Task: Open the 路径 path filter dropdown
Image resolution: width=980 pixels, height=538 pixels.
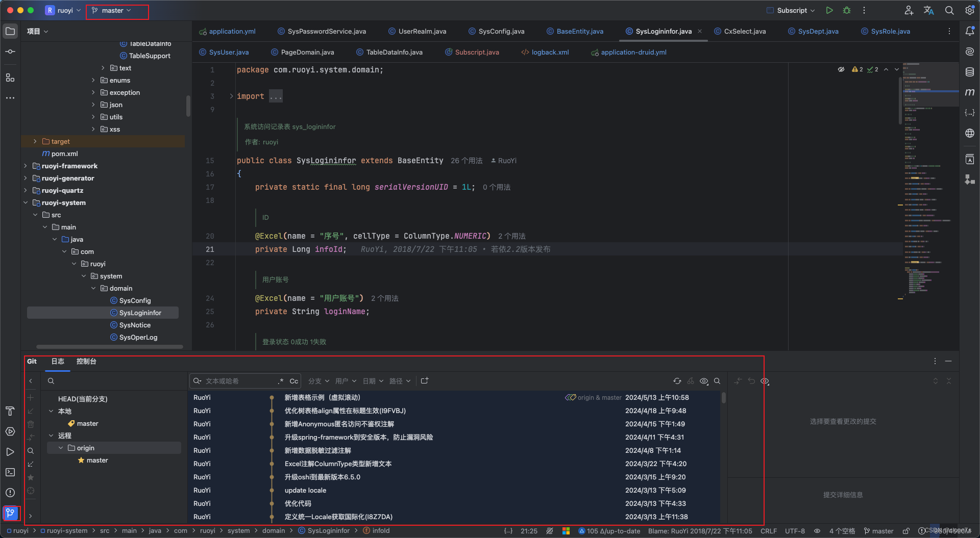Action: point(400,381)
